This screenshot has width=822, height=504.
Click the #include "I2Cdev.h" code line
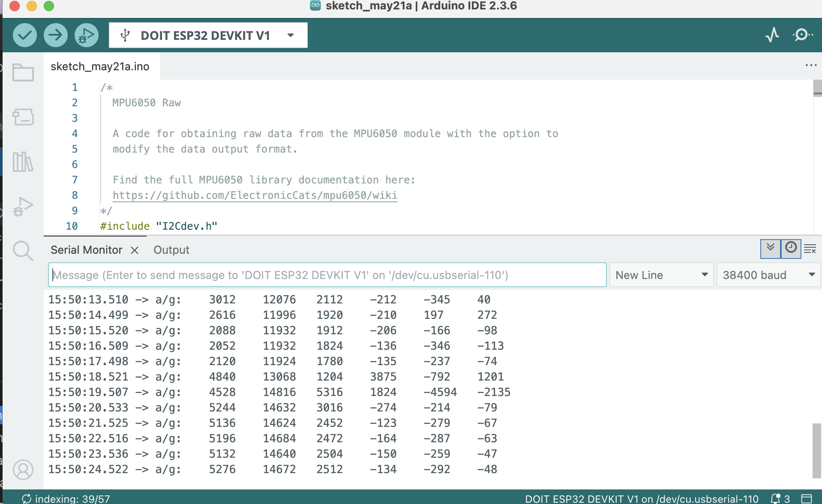(159, 226)
